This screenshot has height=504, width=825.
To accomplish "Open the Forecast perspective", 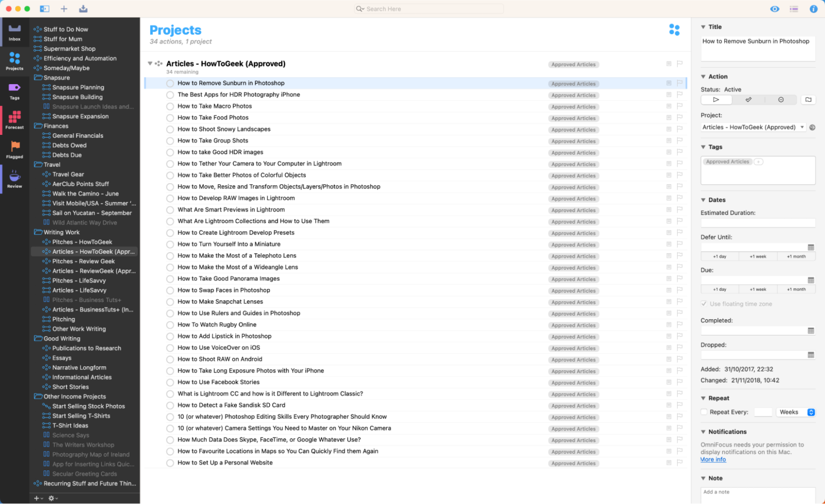I will 15,120.
